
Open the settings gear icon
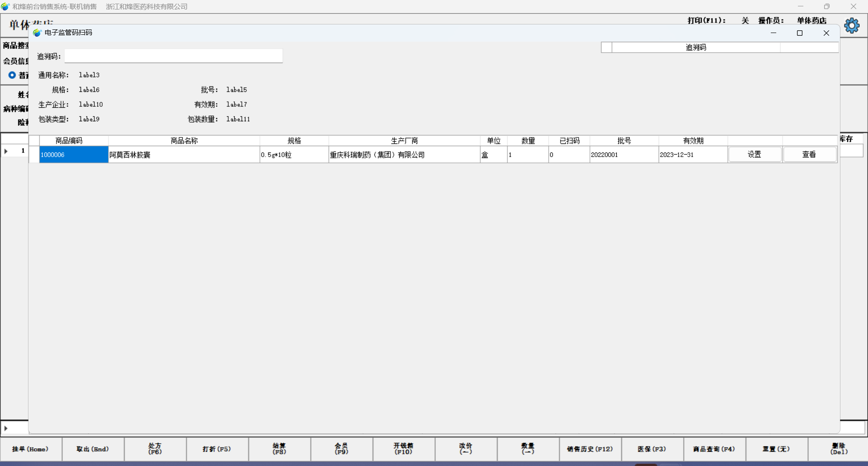pyautogui.click(x=852, y=25)
